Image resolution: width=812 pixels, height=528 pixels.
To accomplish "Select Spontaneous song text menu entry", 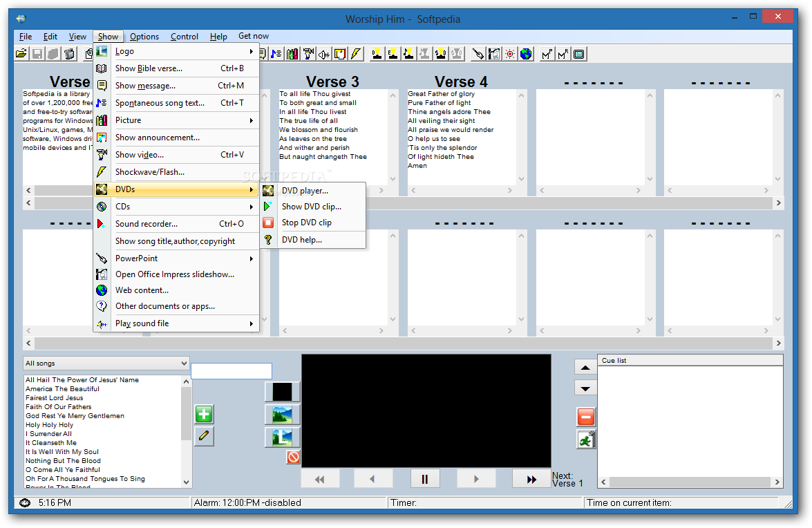I will [x=177, y=103].
